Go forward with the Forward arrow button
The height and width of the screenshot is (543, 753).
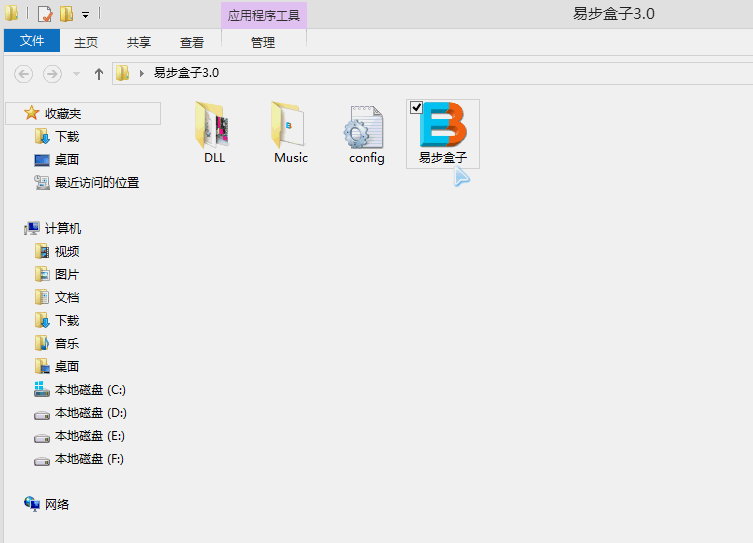click(x=52, y=74)
